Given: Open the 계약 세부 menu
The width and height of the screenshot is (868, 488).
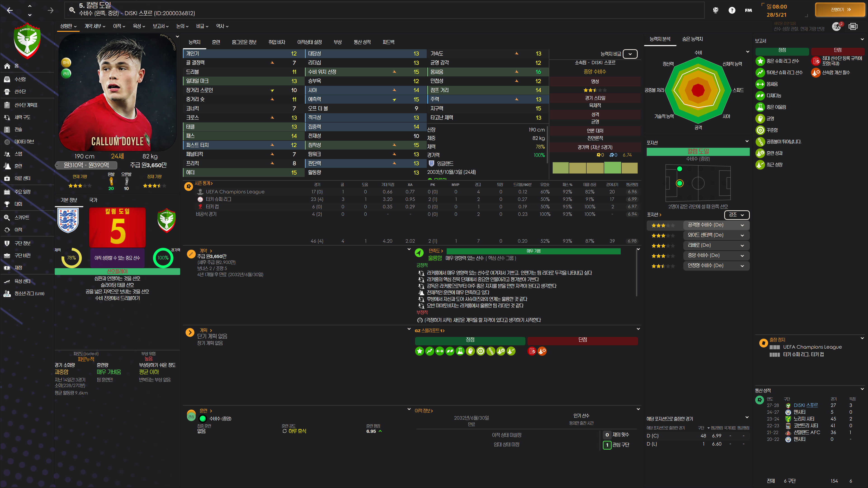Looking at the screenshot, I should click(x=95, y=26).
